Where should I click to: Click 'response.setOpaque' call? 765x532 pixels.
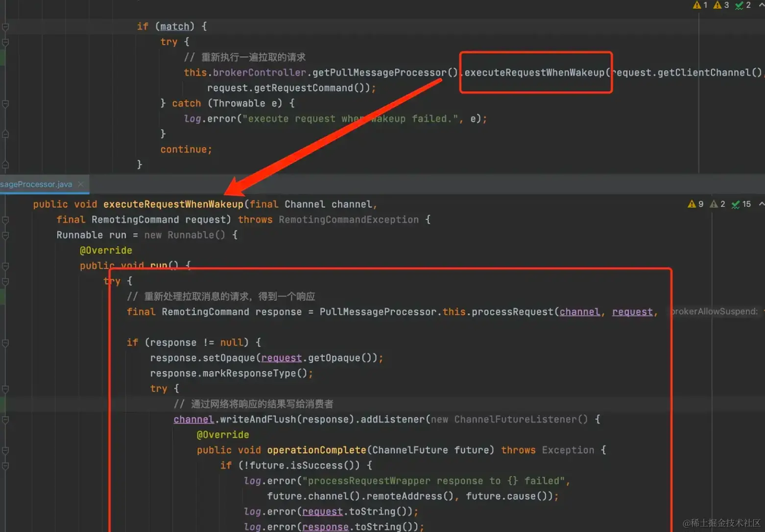[203, 358]
